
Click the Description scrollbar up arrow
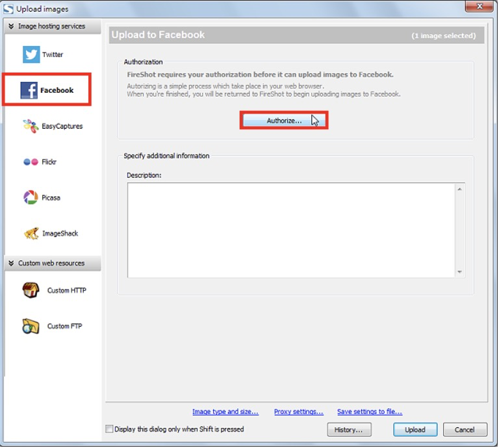(x=460, y=189)
